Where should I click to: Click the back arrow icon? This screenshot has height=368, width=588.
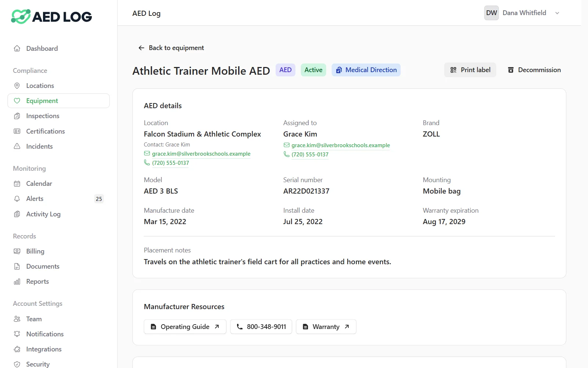pos(141,48)
